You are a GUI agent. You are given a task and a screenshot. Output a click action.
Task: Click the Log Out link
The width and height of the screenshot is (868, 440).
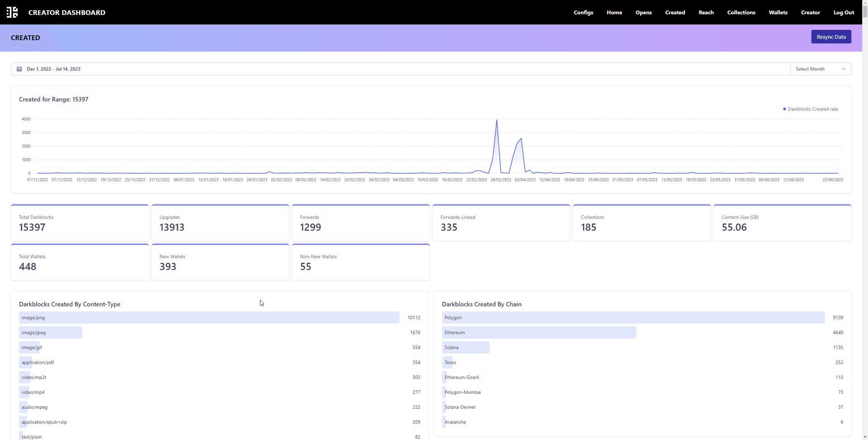point(844,13)
